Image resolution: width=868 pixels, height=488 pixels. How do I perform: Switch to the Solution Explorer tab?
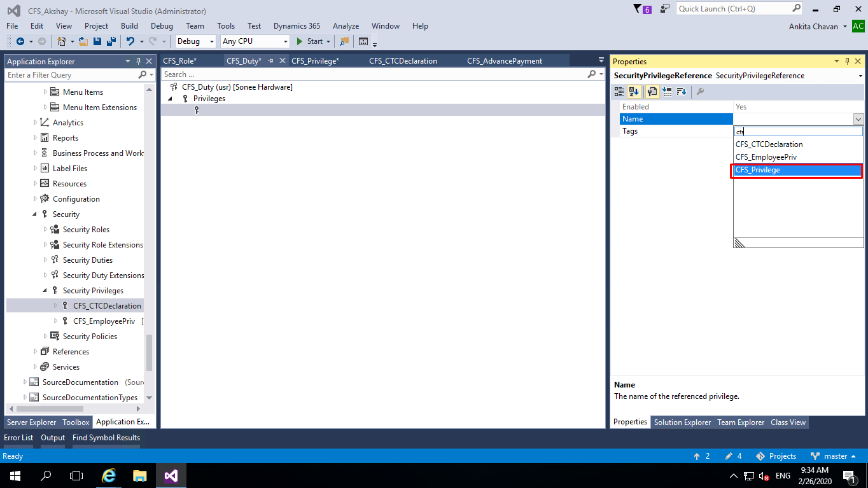(x=682, y=422)
